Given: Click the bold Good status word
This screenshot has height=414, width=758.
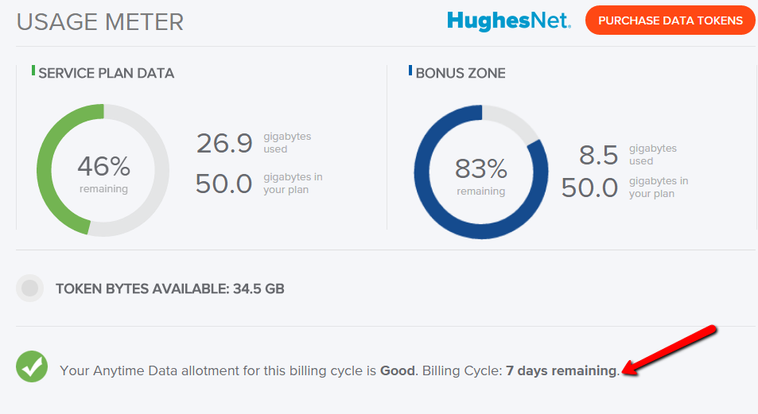Looking at the screenshot, I should pos(397,370).
